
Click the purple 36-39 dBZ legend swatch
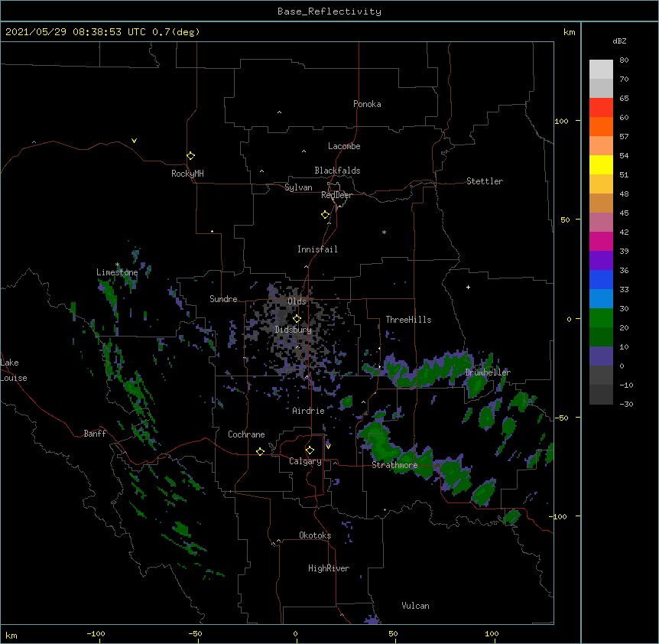point(601,261)
